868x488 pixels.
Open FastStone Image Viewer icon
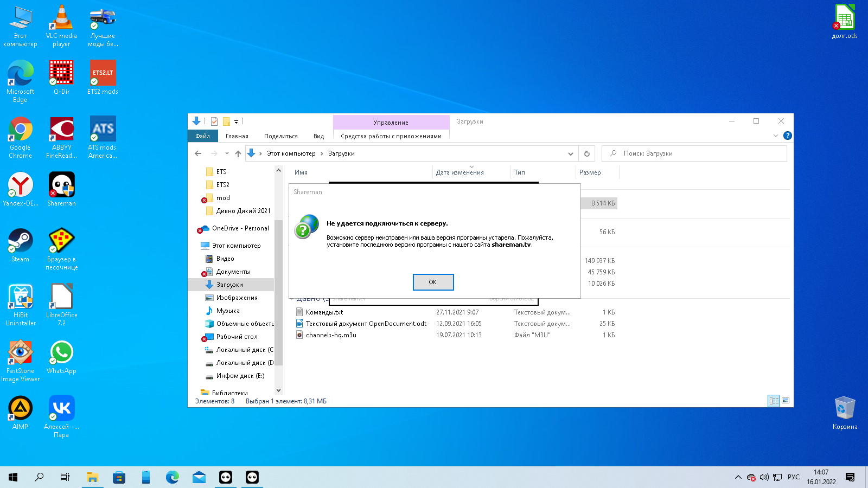point(20,361)
